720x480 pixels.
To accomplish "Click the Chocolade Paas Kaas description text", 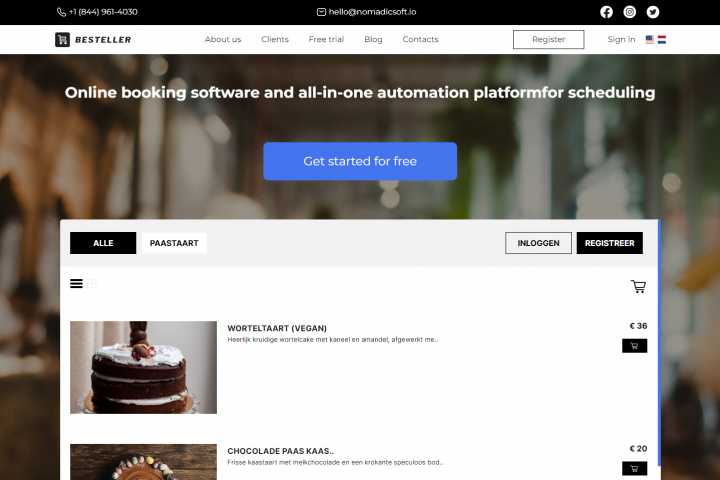I will (335, 463).
